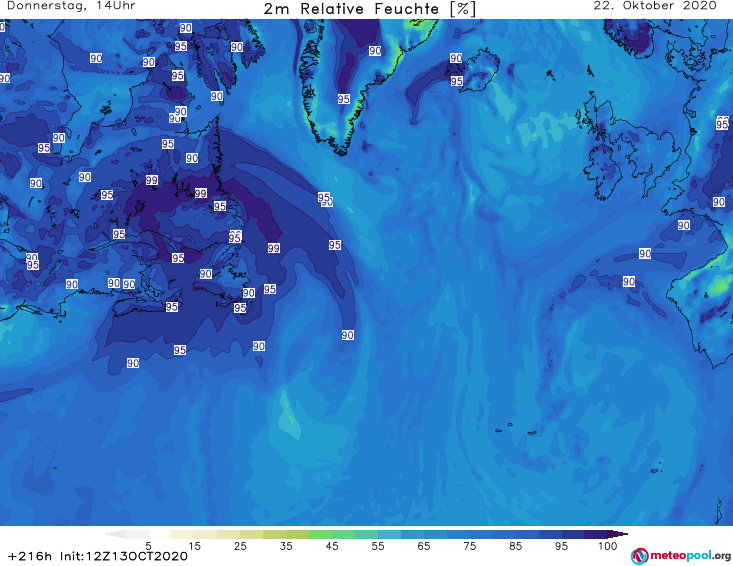This screenshot has height=566, width=733.
Task: Click the colorbar label "85"
Action: [515, 546]
